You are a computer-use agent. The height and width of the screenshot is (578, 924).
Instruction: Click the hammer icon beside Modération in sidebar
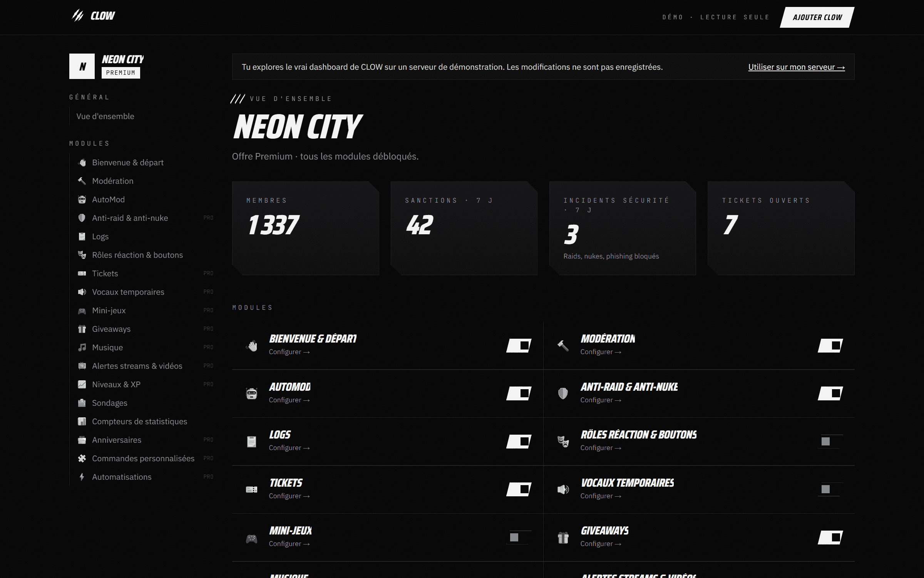point(82,181)
